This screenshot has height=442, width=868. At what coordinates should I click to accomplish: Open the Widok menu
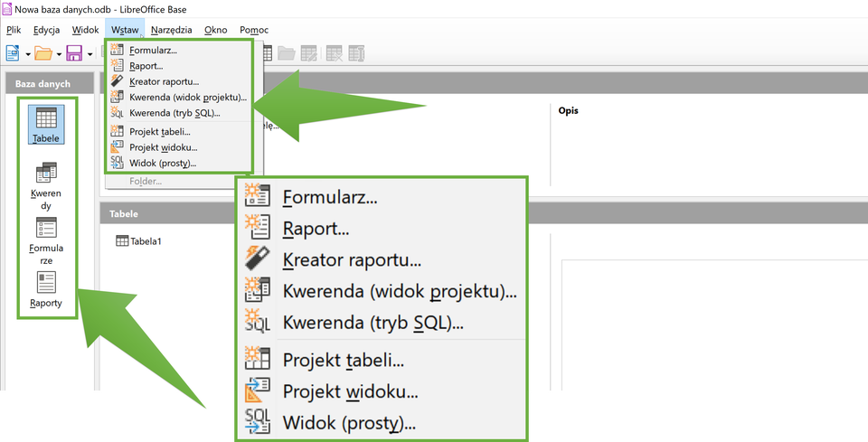point(85,30)
